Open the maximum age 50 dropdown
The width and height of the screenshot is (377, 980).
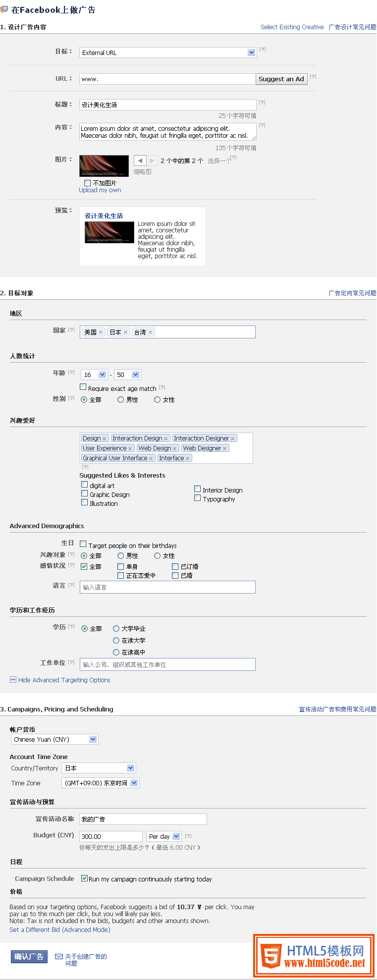click(127, 375)
